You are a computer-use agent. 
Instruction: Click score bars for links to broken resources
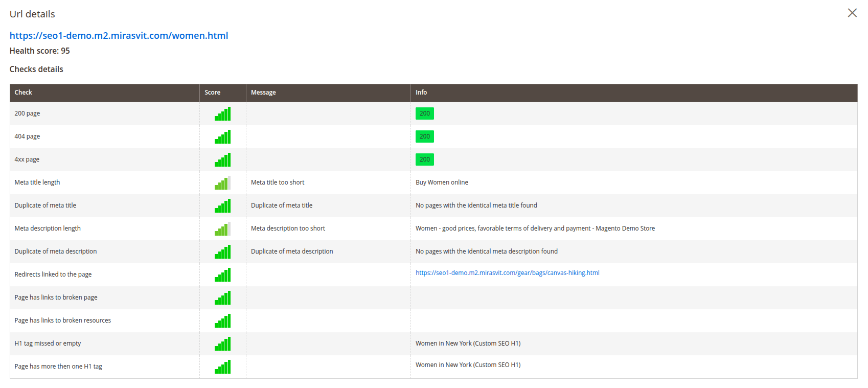222,321
